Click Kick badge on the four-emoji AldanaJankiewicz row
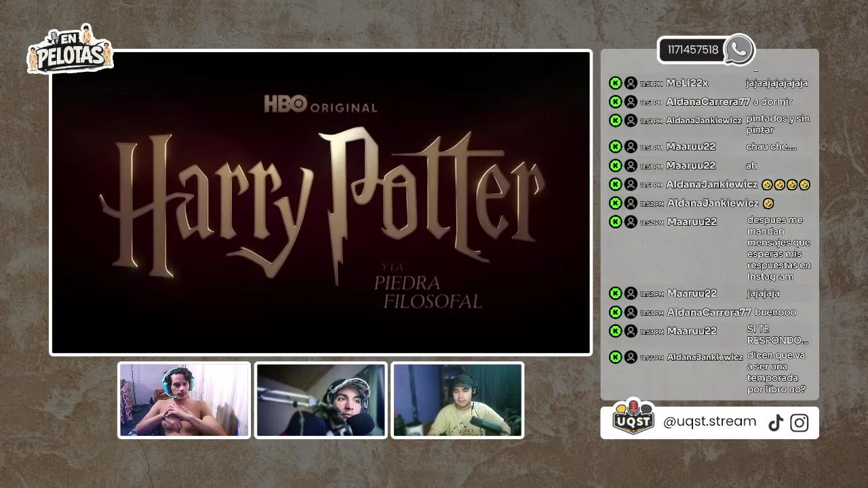The width and height of the screenshot is (868, 488). [x=615, y=184]
